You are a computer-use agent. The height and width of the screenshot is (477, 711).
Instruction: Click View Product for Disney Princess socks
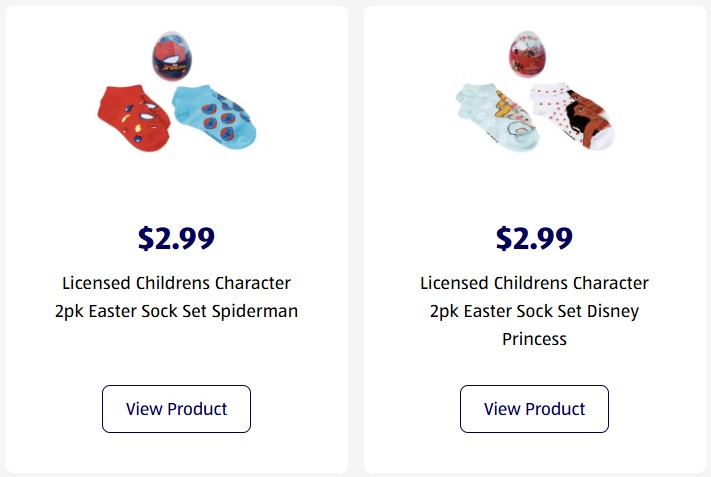[x=534, y=409]
